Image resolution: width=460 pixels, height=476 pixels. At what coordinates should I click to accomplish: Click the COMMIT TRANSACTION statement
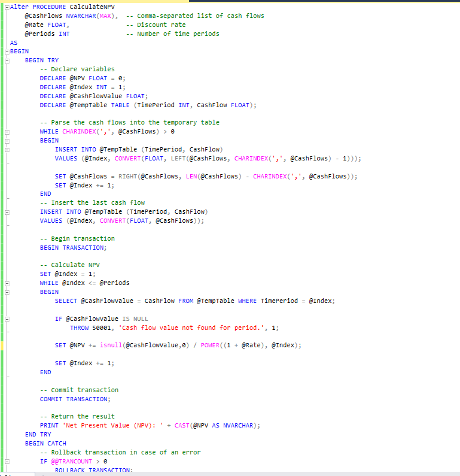click(x=75, y=399)
